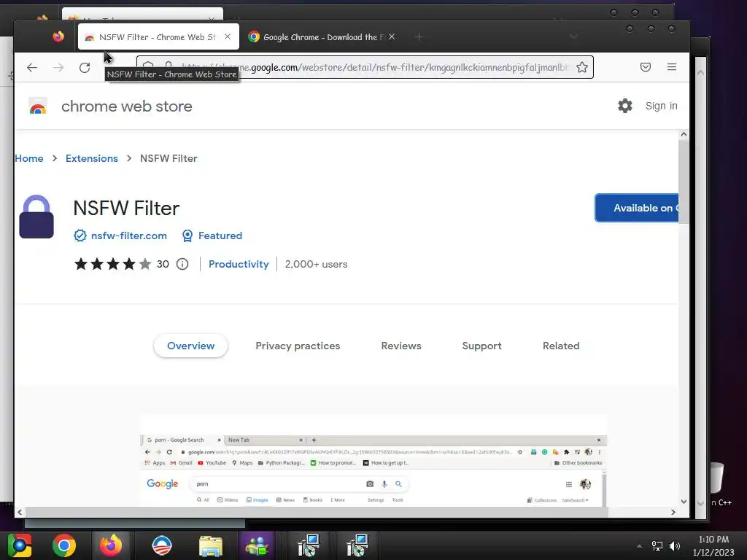Click horizontal scrollbar left arrow
This screenshot has height=560, width=747.
(20, 512)
